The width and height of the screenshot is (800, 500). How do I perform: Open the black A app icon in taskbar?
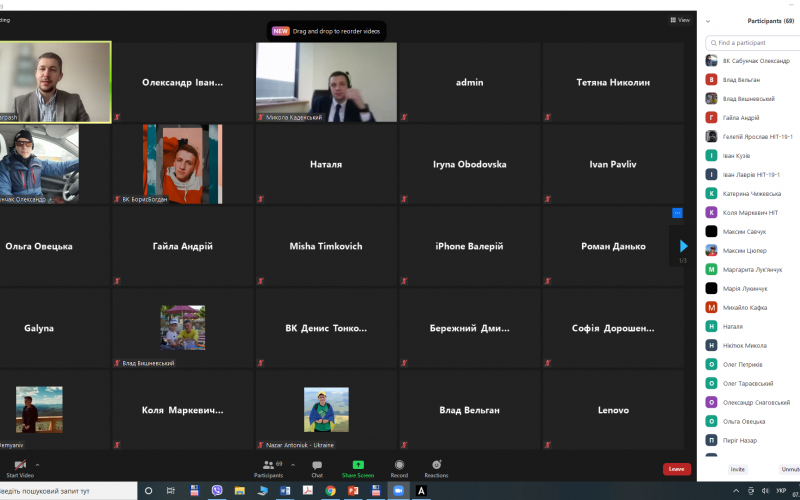(421, 491)
